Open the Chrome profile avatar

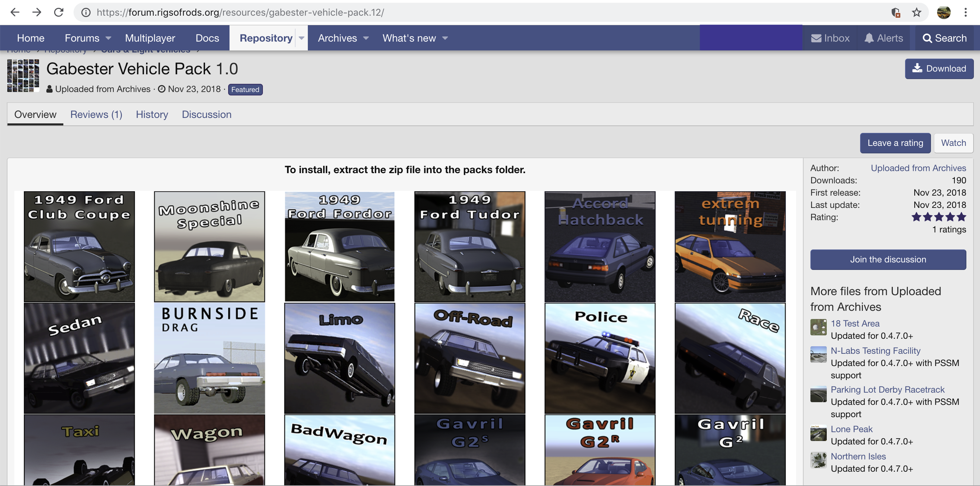pos(944,13)
